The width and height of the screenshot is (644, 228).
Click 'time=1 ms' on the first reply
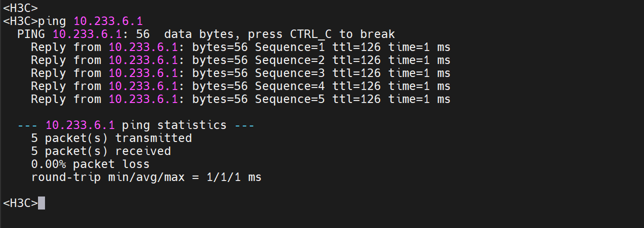point(419,47)
